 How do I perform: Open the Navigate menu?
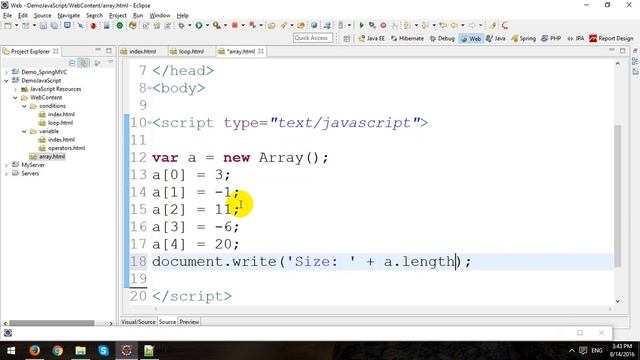click(69, 16)
